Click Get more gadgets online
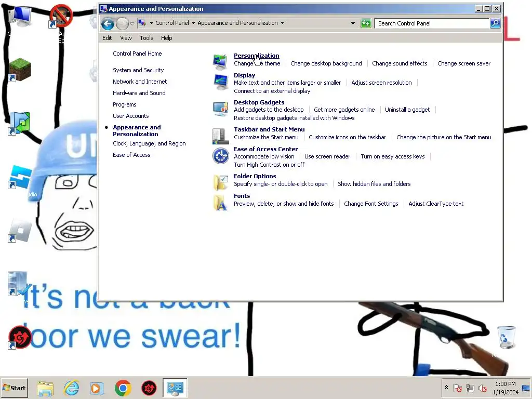The image size is (532, 399). click(x=344, y=110)
